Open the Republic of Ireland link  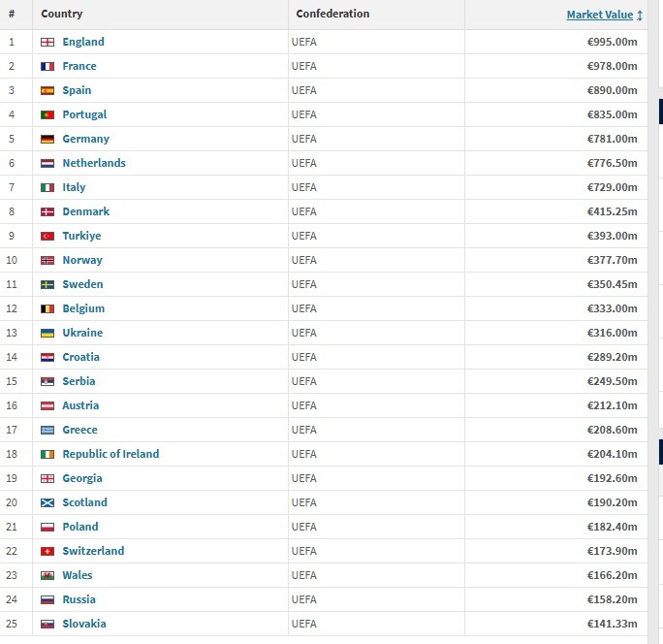[x=110, y=454]
